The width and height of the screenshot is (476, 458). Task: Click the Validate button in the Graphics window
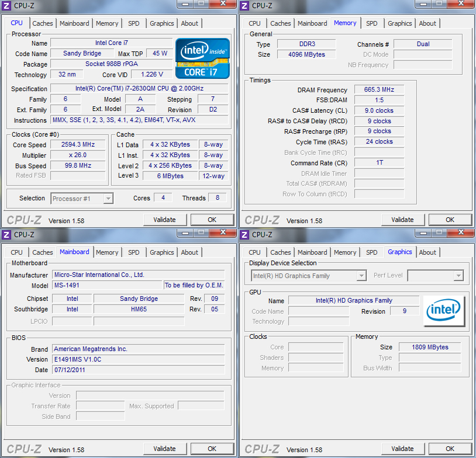(403, 449)
